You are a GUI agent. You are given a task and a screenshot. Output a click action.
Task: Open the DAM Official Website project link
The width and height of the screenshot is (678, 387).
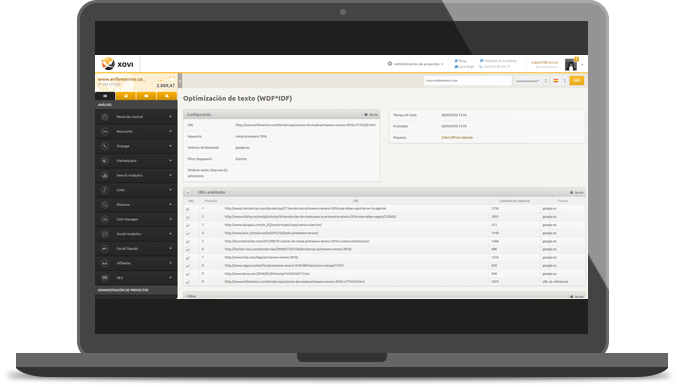(457, 138)
